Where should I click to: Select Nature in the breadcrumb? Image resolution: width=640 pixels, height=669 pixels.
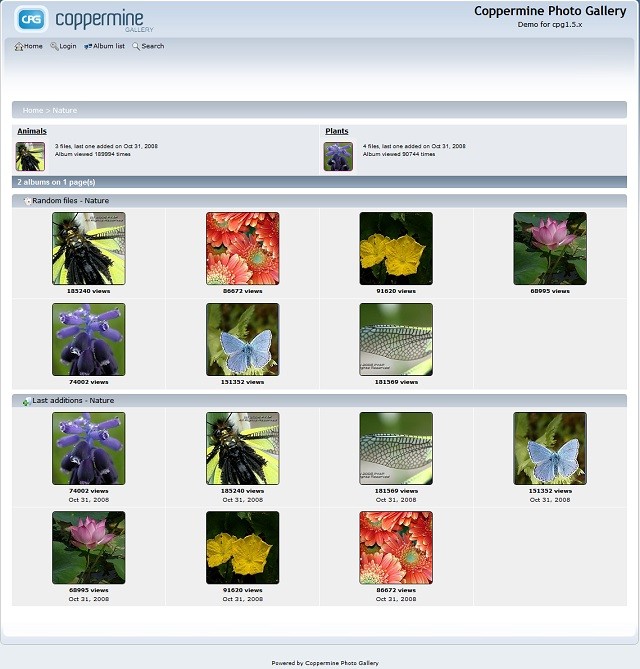[65, 110]
